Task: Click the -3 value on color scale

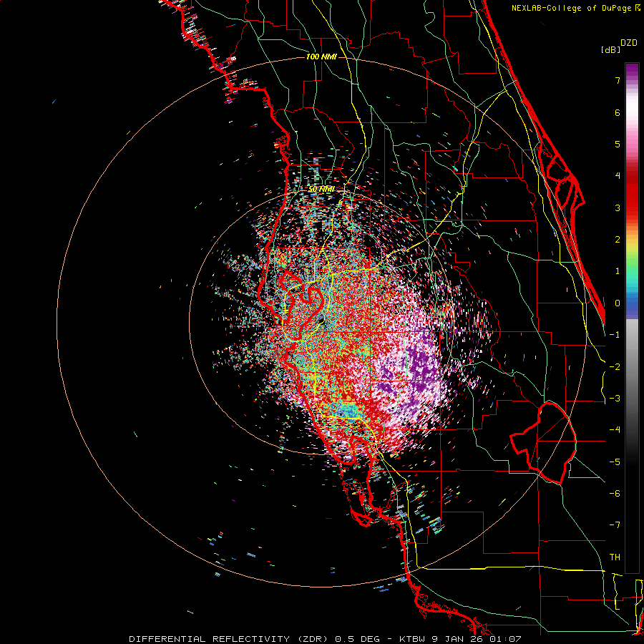Action: pos(615,399)
